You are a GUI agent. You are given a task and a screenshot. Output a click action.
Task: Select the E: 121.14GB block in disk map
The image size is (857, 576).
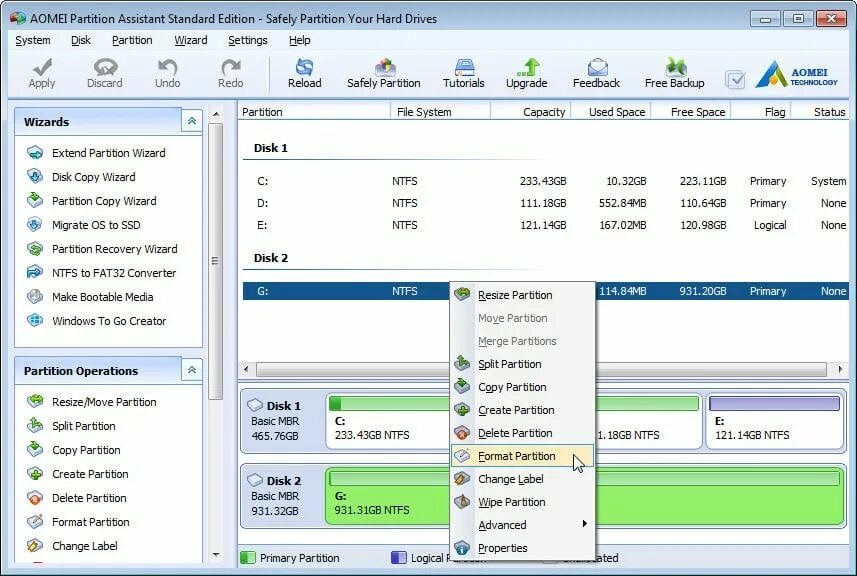point(774,422)
